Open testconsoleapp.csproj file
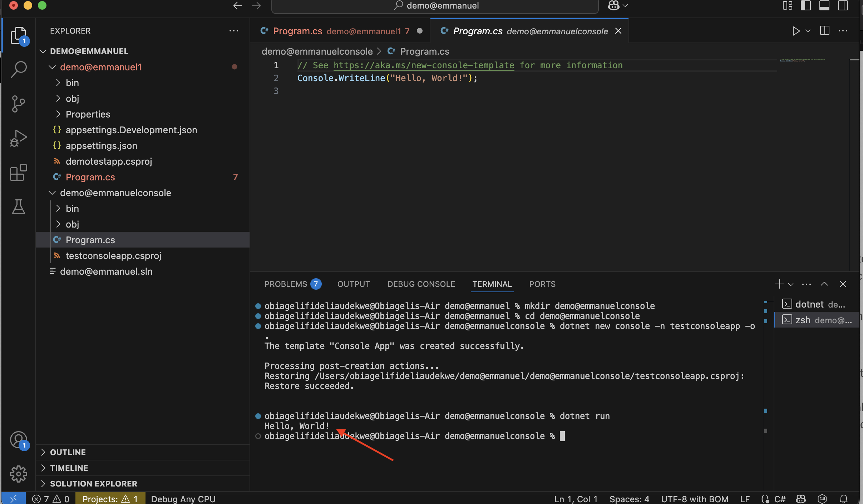This screenshot has width=863, height=504. pyautogui.click(x=113, y=255)
